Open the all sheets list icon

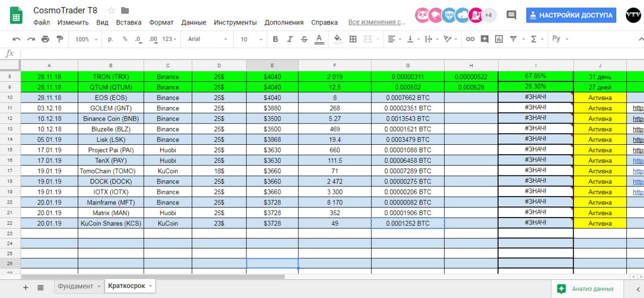click(x=41, y=287)
